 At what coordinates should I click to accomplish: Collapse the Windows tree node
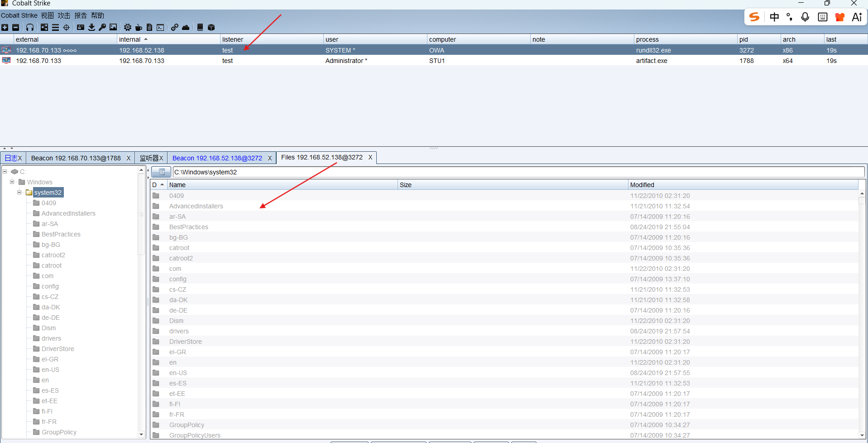(x=12, y=182)
